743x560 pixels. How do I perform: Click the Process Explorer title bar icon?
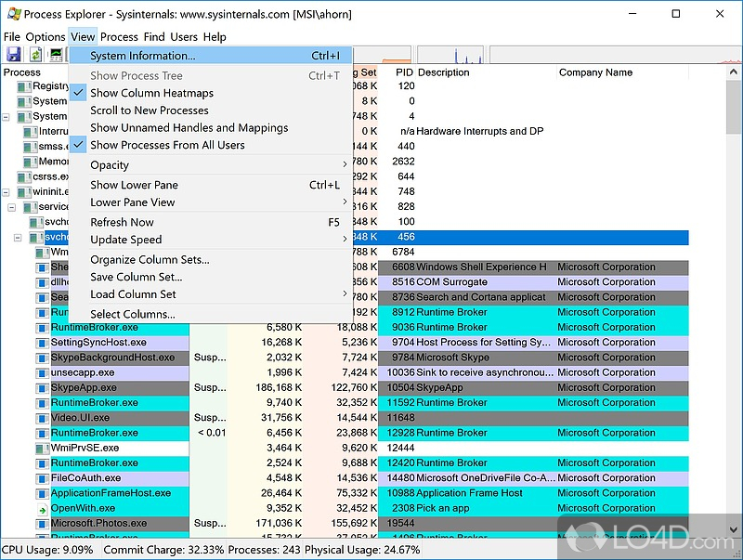coord(14,14)
